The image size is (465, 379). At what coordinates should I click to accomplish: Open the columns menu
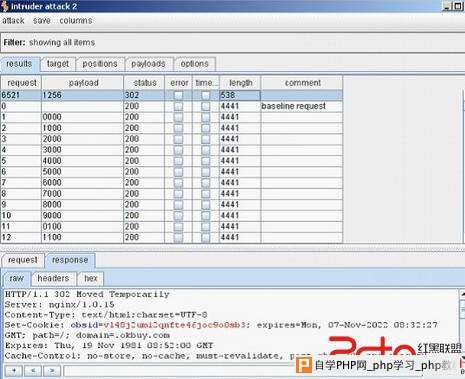(76, 21)
